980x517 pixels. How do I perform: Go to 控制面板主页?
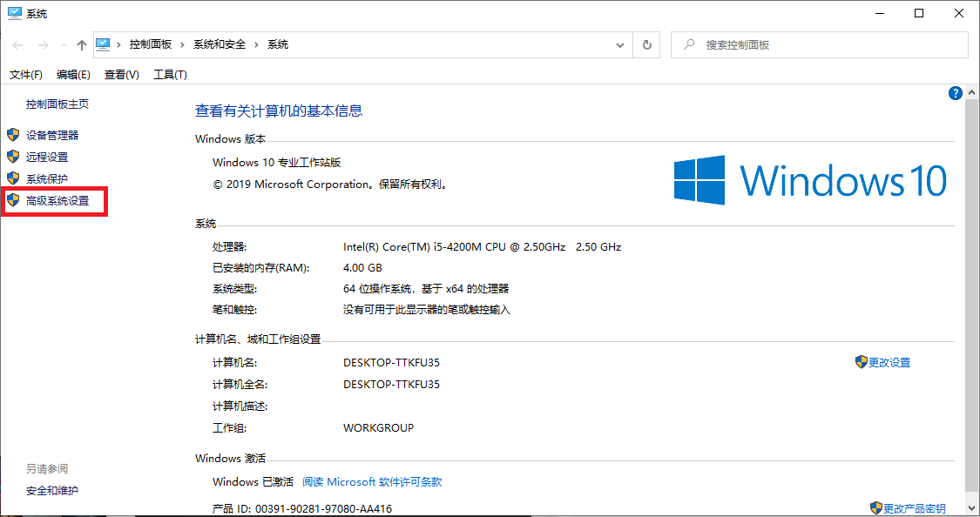point(57,104)
